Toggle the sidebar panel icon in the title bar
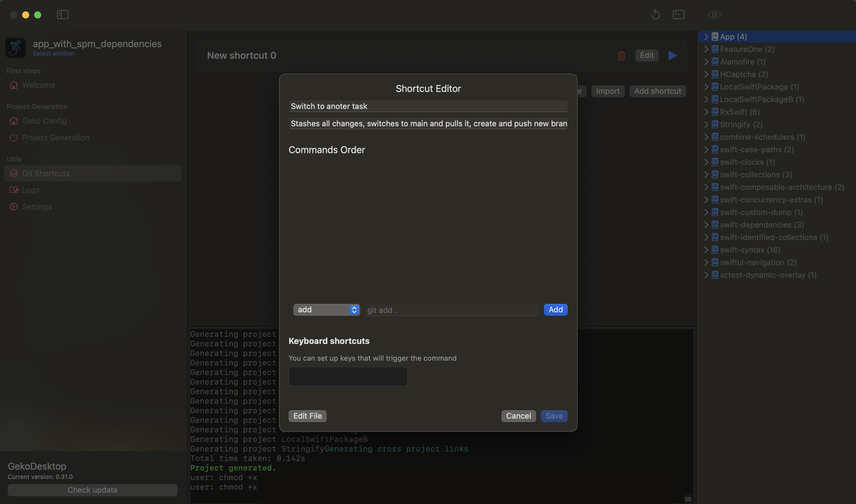856x504 pixels. click(x=63, y=15)
